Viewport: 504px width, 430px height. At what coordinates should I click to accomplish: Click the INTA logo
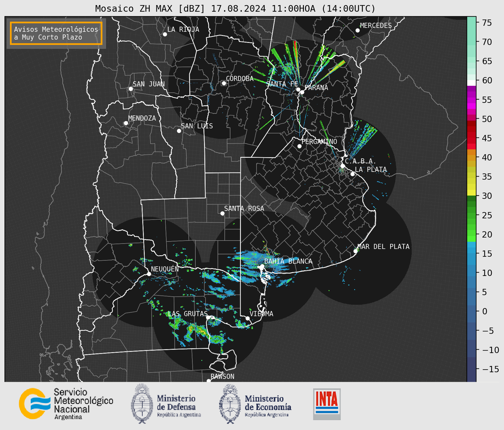[x=327, y=404]
